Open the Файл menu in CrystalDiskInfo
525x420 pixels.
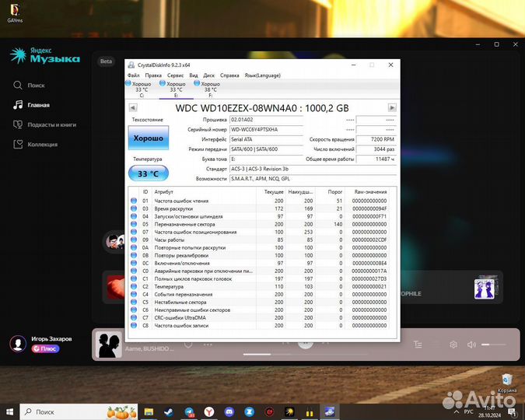point(133,75)
